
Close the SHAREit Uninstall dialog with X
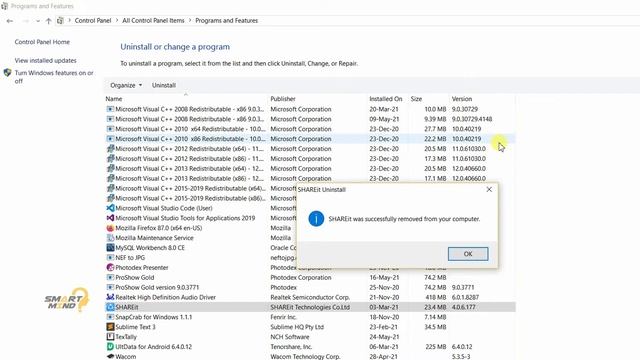pyautogui.click(x=489, y=189)
